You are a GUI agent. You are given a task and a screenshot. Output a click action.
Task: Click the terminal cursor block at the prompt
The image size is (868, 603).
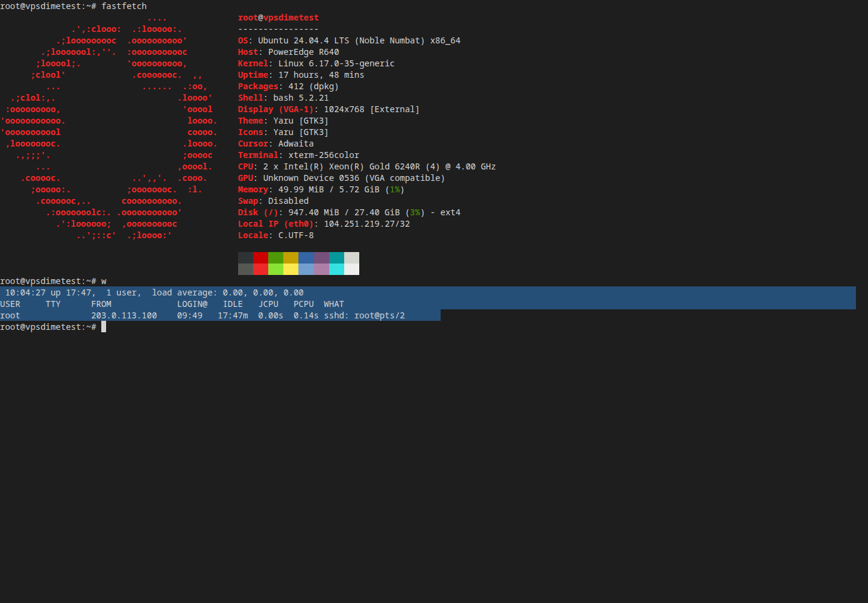point(104,327)
